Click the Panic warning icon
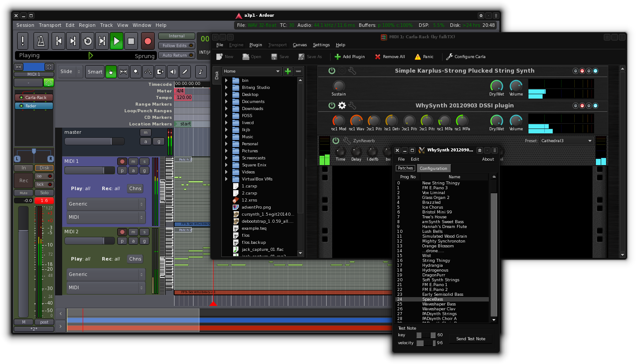The image size is (636, 364). (417, 57)
